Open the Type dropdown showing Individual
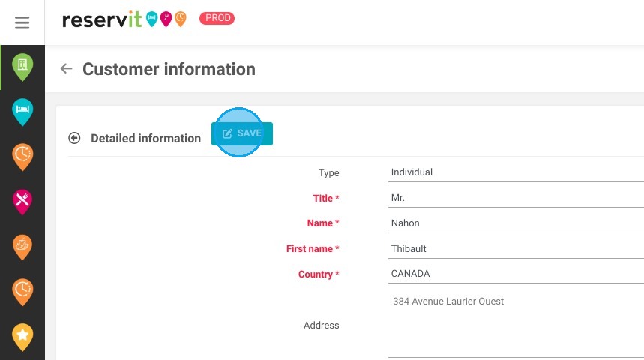This screenshot has height=360, width=644. [516, 172]
